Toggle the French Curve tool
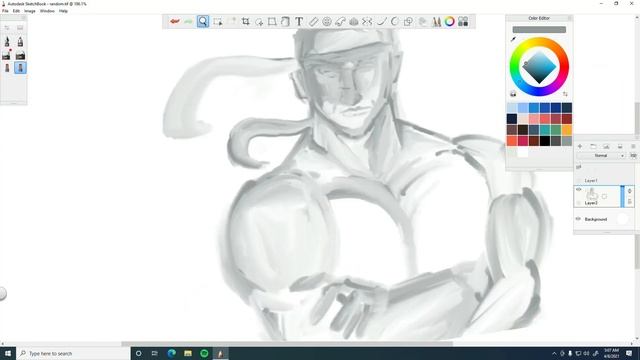This screenshot has height=360, width=640. click(340, 22)
